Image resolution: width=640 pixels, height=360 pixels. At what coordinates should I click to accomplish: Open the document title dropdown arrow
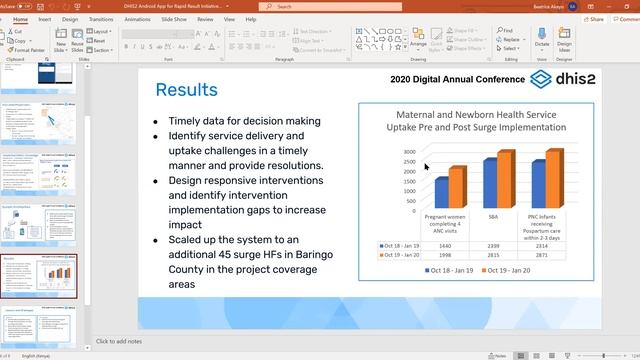click(x=227, y=7)
